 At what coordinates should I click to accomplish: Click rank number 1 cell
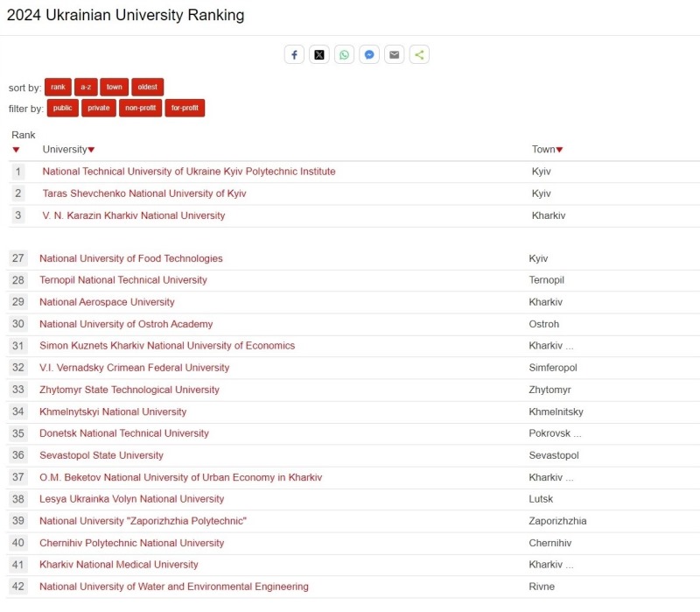(x=17, y=172)
